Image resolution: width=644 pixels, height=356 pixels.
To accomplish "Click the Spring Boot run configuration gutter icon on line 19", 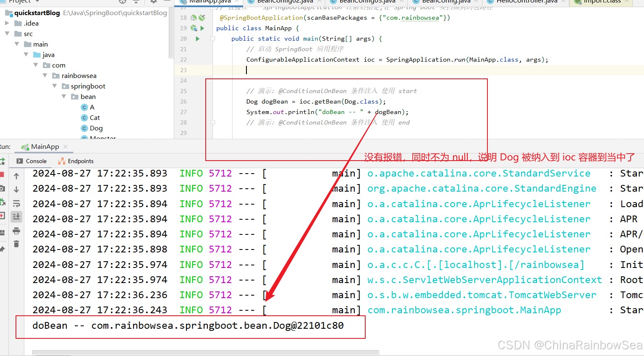I will pyautogui.click(x=194, y=28).
